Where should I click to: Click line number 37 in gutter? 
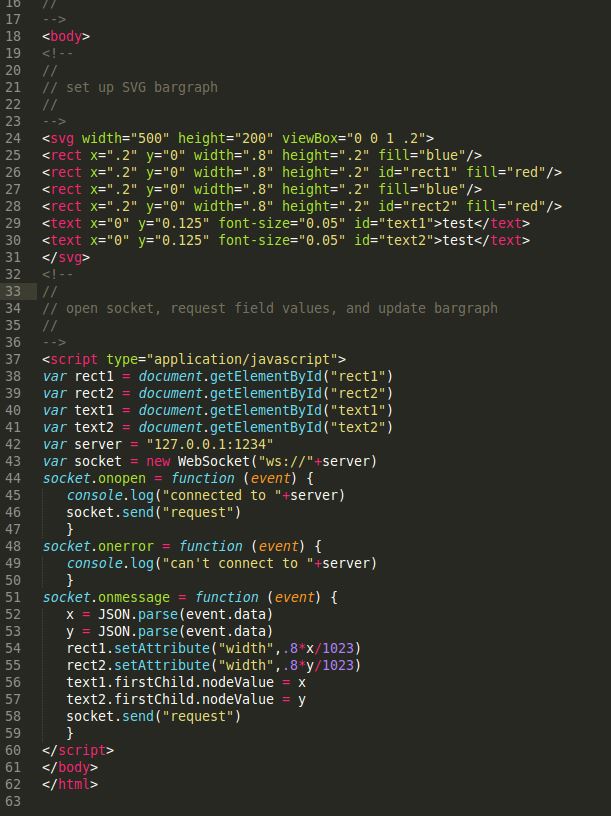click(x=13, y=360)
